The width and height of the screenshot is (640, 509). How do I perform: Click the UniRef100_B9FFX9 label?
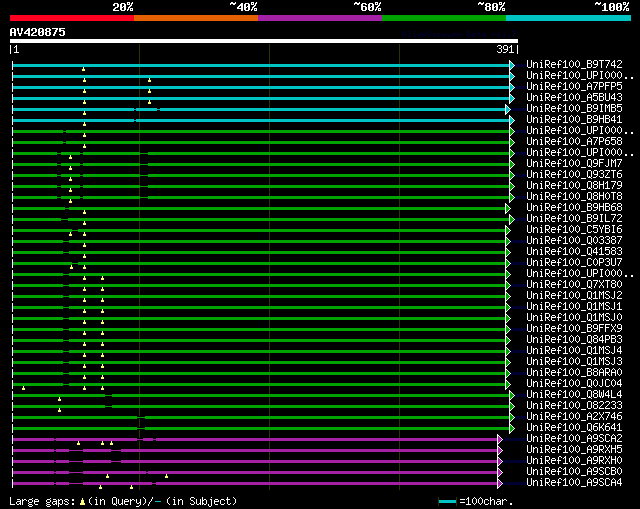(574, 329)
